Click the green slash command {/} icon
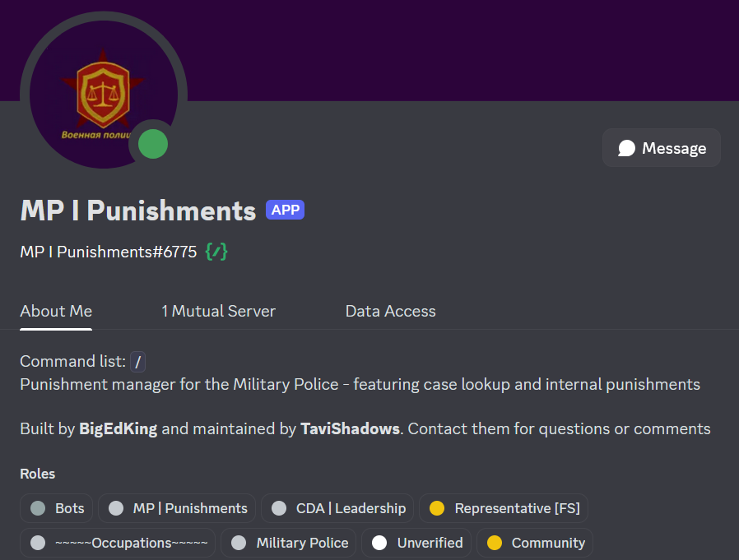Viewport: 739px width, 560px height. (216, 252)
